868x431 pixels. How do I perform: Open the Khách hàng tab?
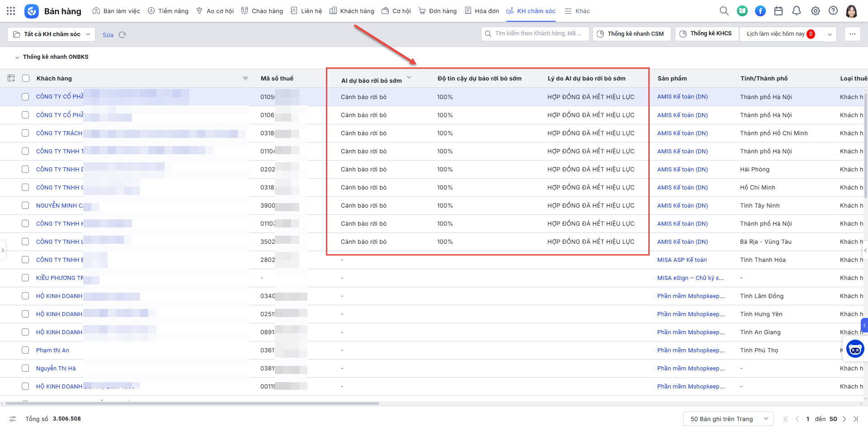352,11
